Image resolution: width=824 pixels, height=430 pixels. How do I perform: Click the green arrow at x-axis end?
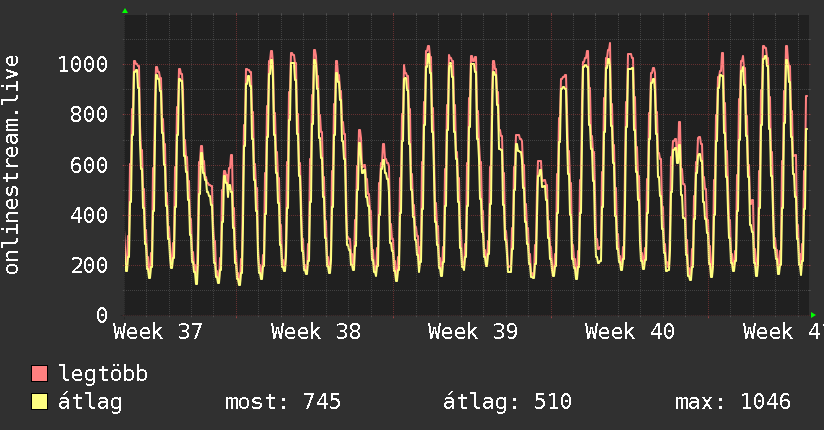coord(813,315)
